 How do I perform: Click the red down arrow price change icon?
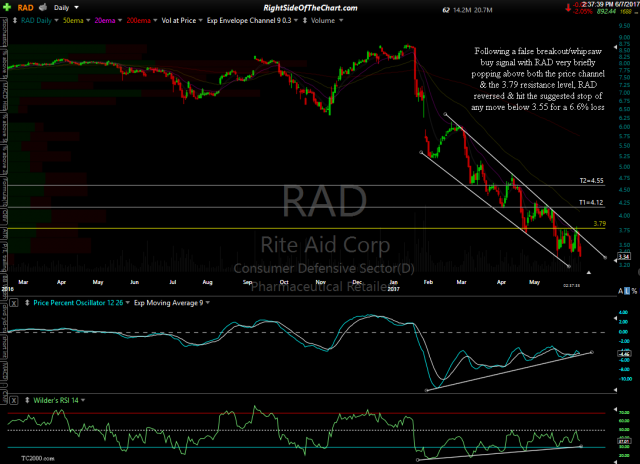568,8
